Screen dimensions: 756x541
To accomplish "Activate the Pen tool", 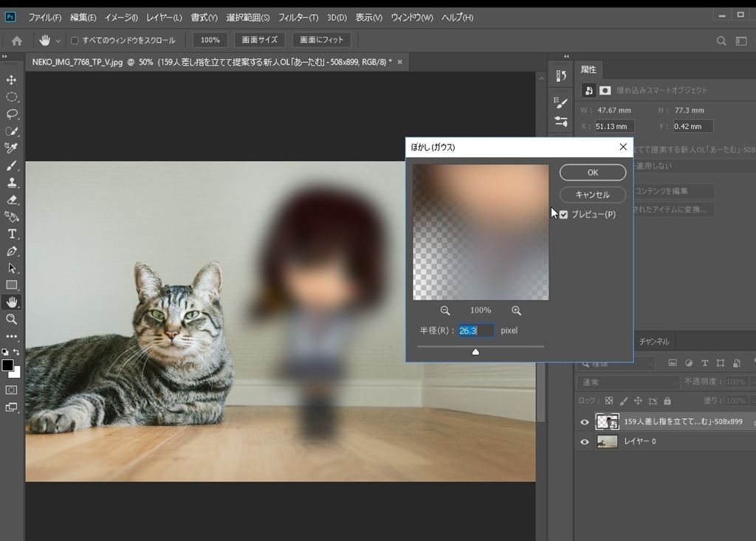I will [x=11, y=252].
